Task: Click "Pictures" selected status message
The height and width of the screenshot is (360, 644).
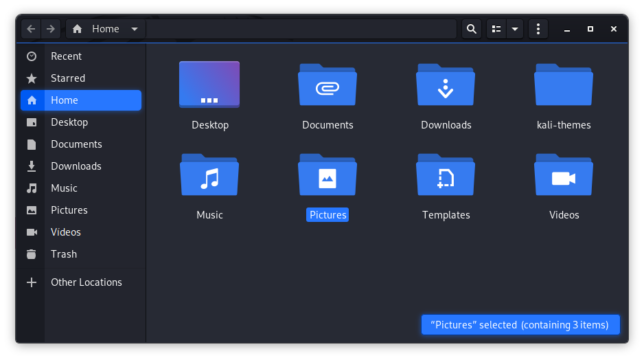Action: [x=520, y=325]
